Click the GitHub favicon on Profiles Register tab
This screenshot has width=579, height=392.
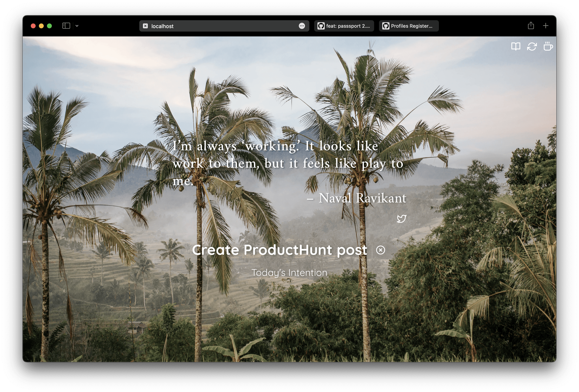point(386,26)
